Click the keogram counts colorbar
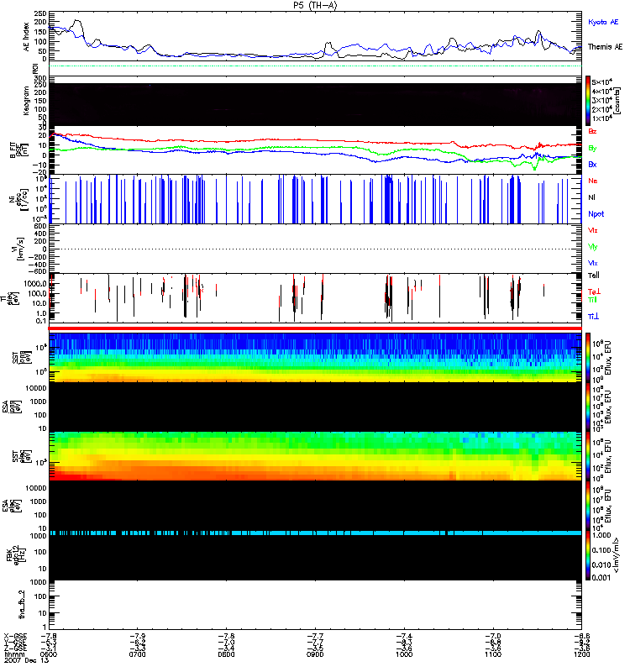The image size is (630, 672). coord(590,100)
